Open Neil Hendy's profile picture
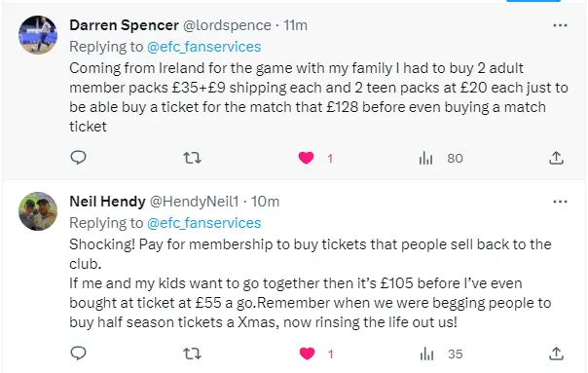This screenshot has width=588, height=373. tap(38, 211)
